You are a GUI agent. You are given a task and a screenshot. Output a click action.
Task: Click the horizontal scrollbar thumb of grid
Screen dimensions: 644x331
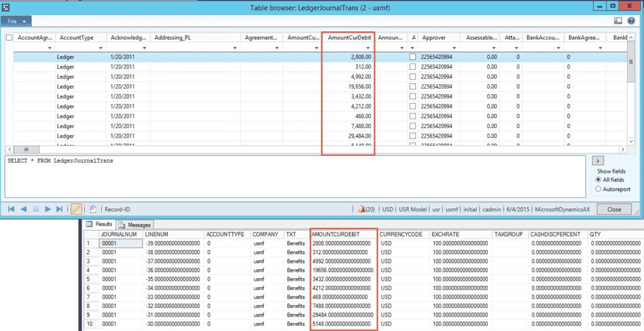pyautogui.click(x=26, y=149)
